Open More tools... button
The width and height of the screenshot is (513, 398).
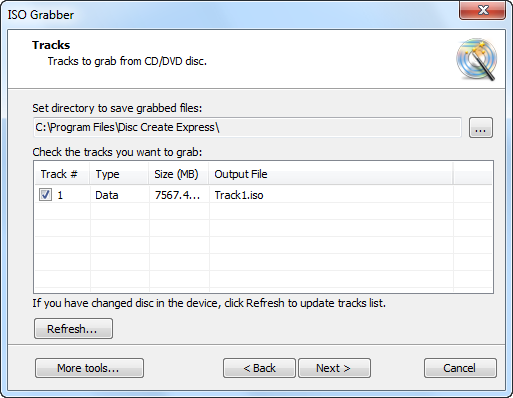tap(89, 368)
